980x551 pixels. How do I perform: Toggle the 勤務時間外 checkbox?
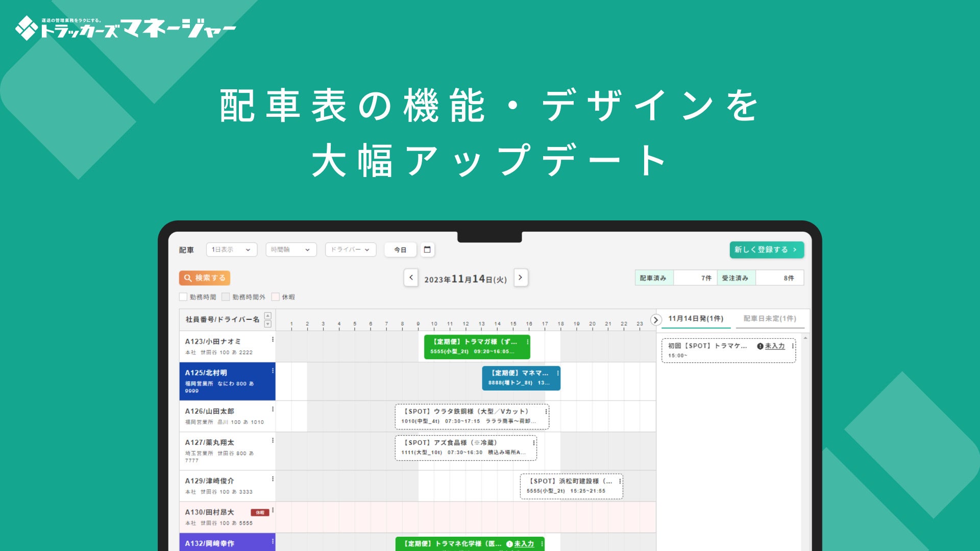tap(226, 297)
